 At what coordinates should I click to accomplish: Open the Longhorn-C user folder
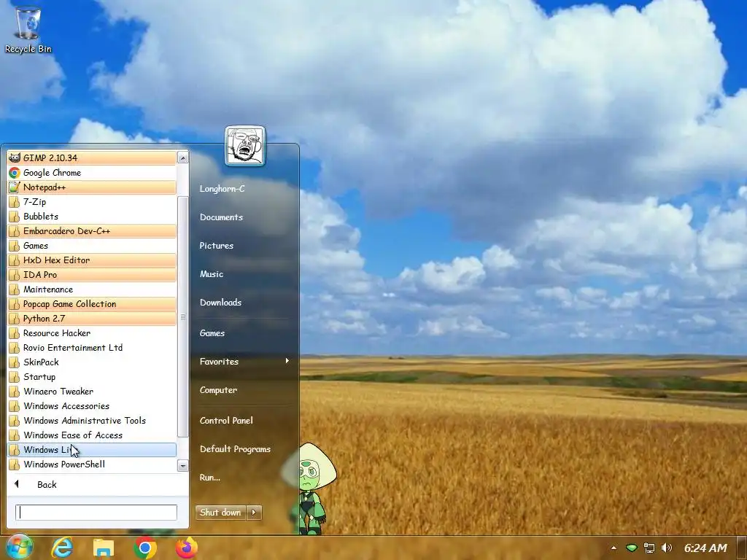(x=222, y=189)
